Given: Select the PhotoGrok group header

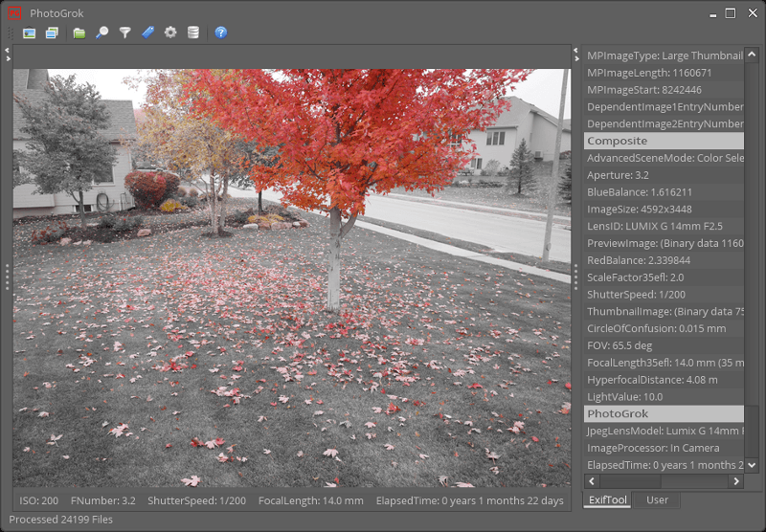Looking at the screenshot, I should 664,413.
